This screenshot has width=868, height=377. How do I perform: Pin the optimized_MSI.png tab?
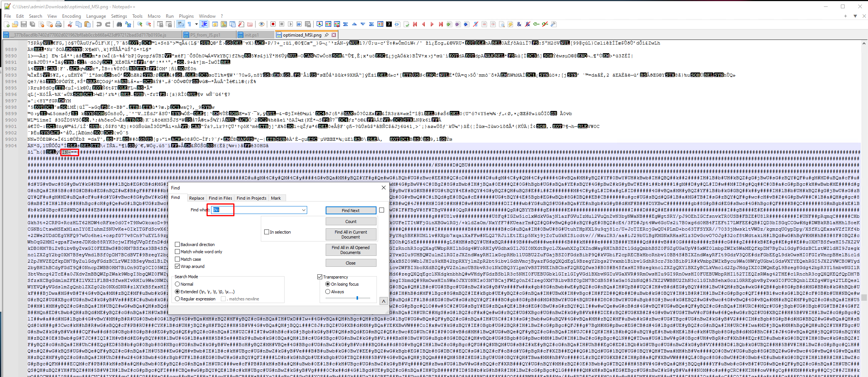(327, 35)
